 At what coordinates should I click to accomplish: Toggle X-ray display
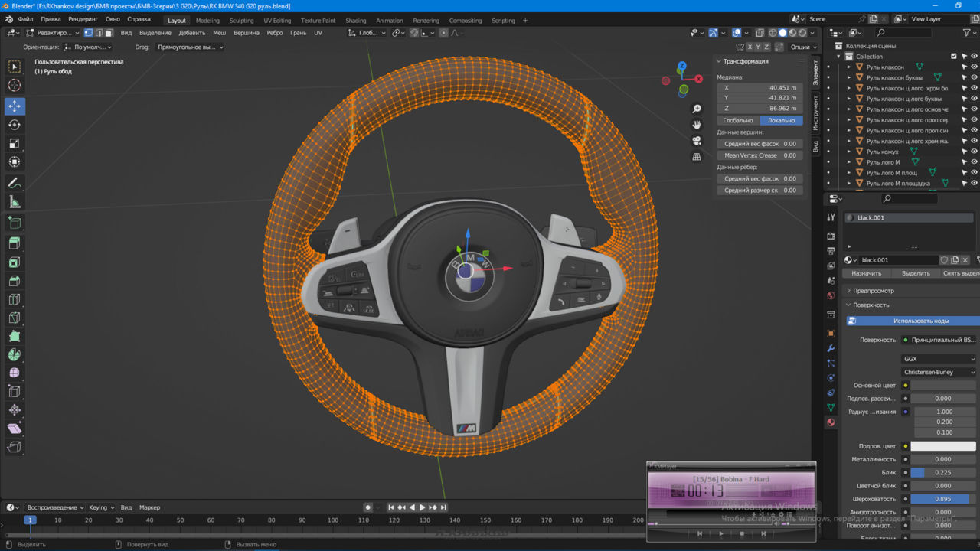click(x=760, y=33)
